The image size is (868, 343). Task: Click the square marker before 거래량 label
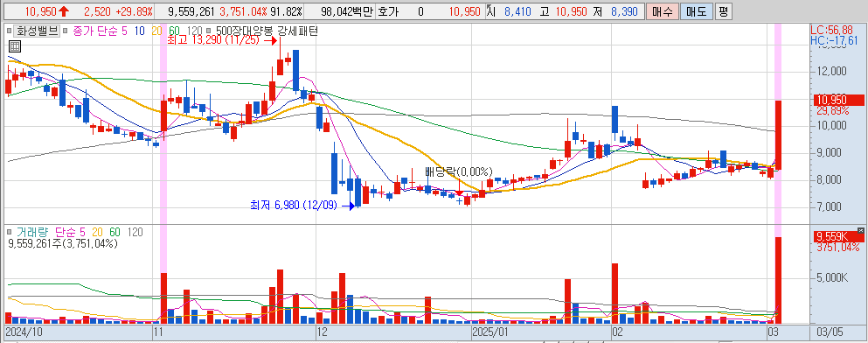(9, 231)
